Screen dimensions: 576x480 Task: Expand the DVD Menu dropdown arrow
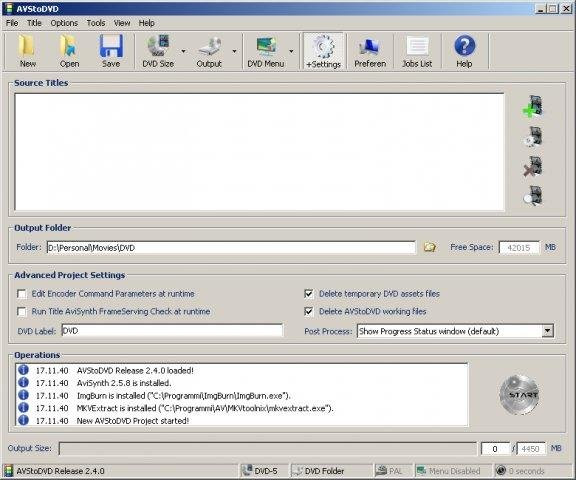tap(291, 51)
